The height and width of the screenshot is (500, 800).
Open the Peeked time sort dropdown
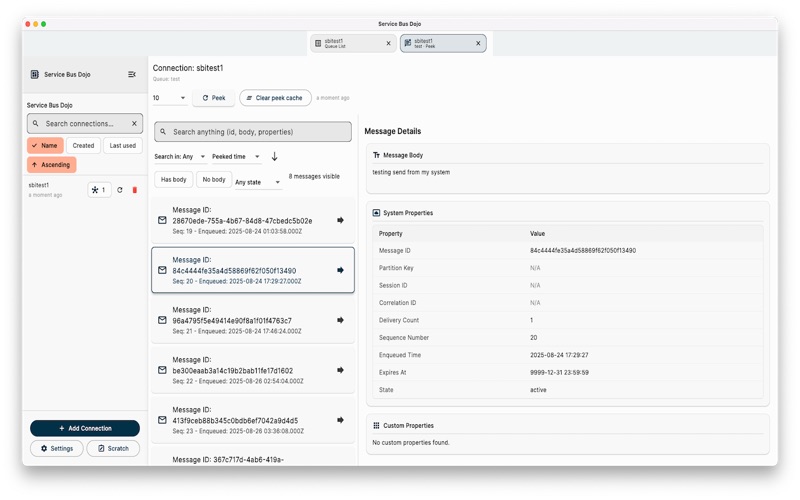point(236,157)
